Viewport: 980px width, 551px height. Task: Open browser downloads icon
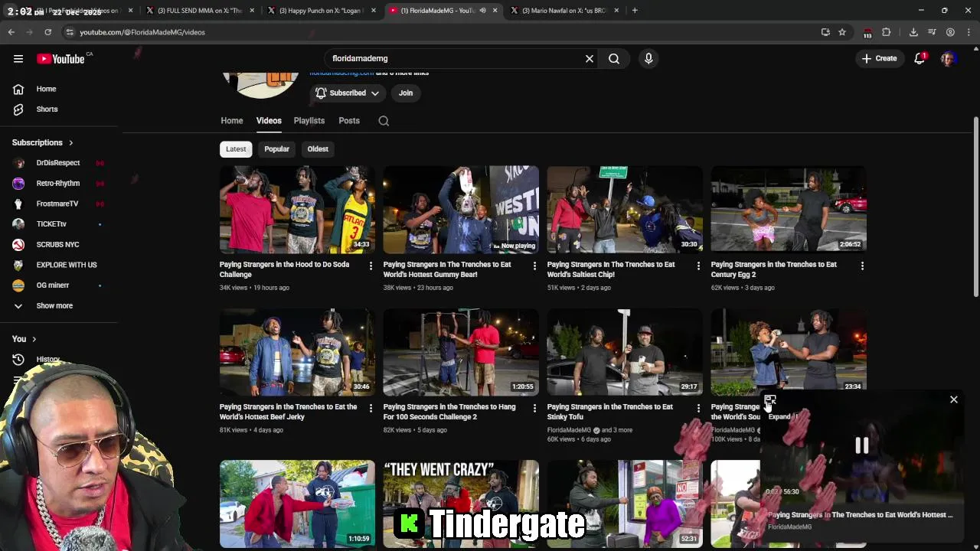913,32
